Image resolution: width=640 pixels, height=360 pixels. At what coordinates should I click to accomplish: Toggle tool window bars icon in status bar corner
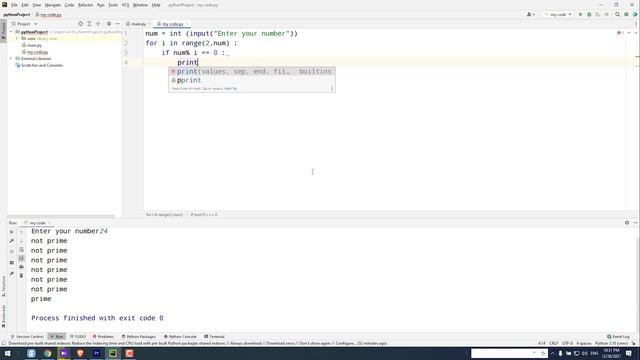point(4,343)
